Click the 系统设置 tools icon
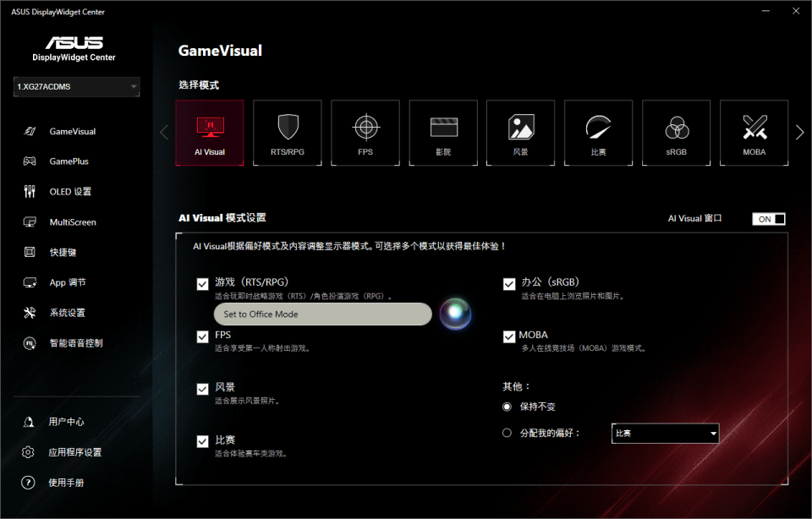The height and width of the screenshot is (519, 812). 30,313
